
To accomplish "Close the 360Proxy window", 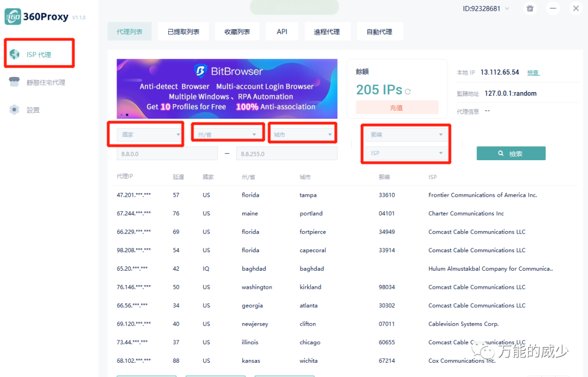I will (x=576, y=8).
